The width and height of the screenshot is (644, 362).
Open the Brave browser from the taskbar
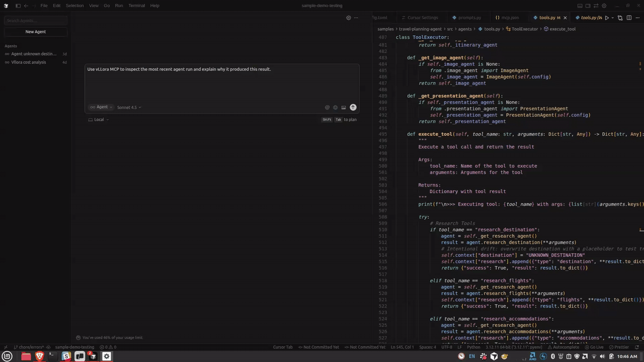pyautogui.click(x=39, y=356)
